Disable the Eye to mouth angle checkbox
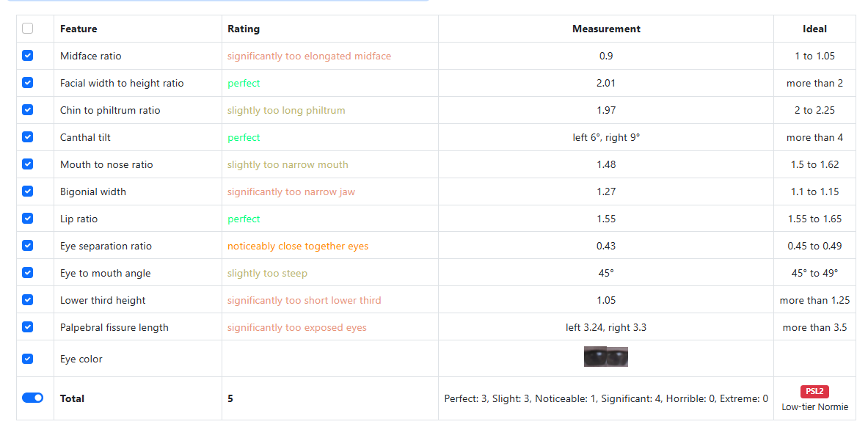 pyautogui.click(x=27, y=273)
